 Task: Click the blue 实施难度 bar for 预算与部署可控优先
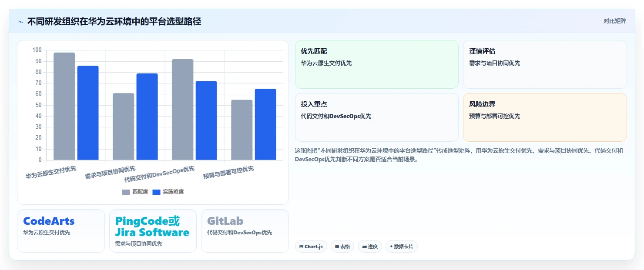[265, 124]
